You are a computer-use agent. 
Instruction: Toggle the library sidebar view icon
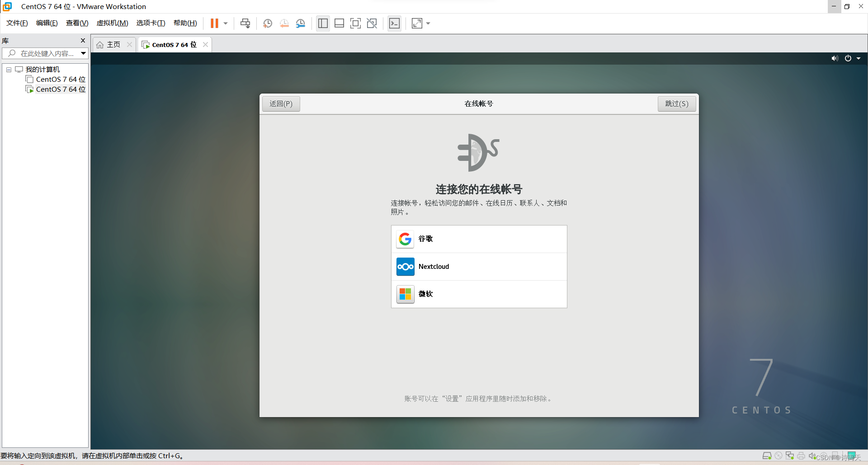[323, 23]
